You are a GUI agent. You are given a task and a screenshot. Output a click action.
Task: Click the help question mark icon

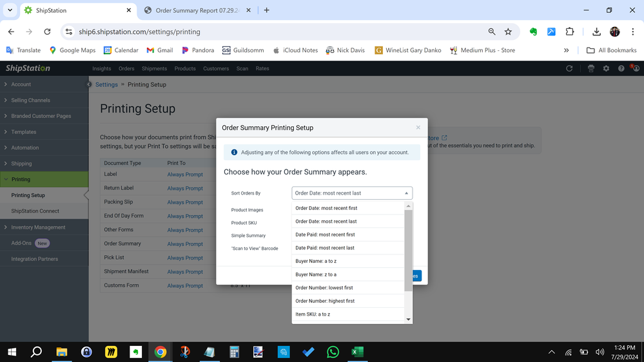coord(621,68)
